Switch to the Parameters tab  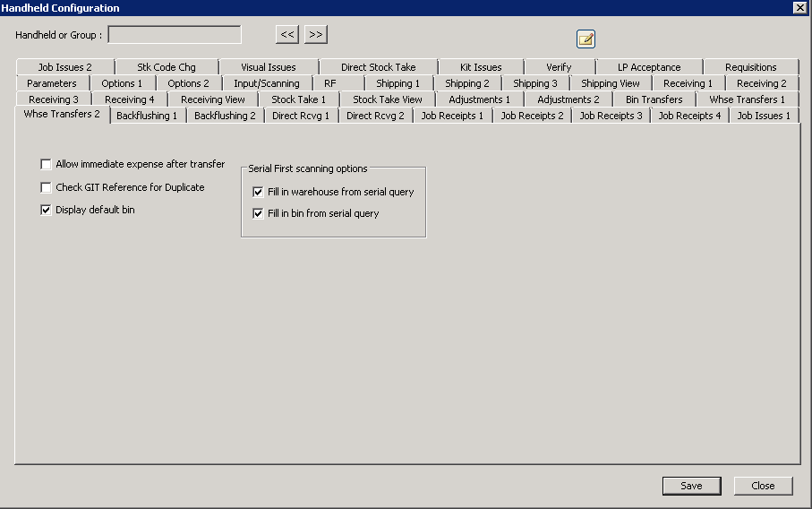[52, 83]
